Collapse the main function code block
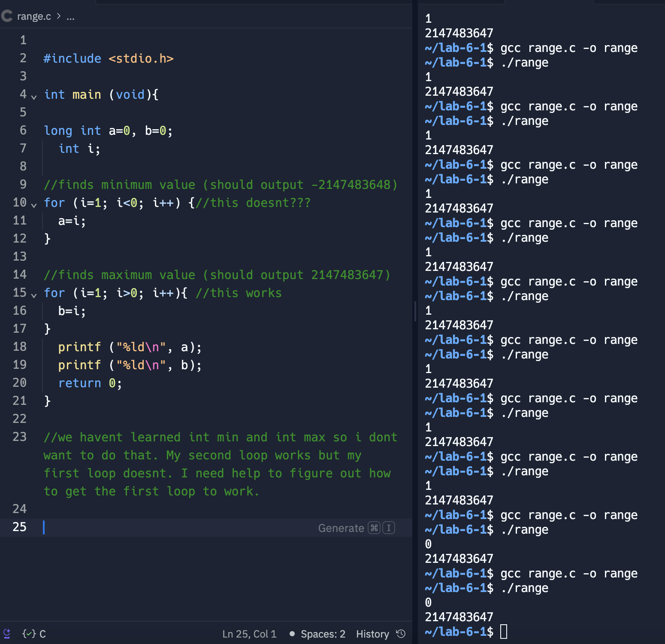Screen dimensions: 665x644 coord(33,96)
